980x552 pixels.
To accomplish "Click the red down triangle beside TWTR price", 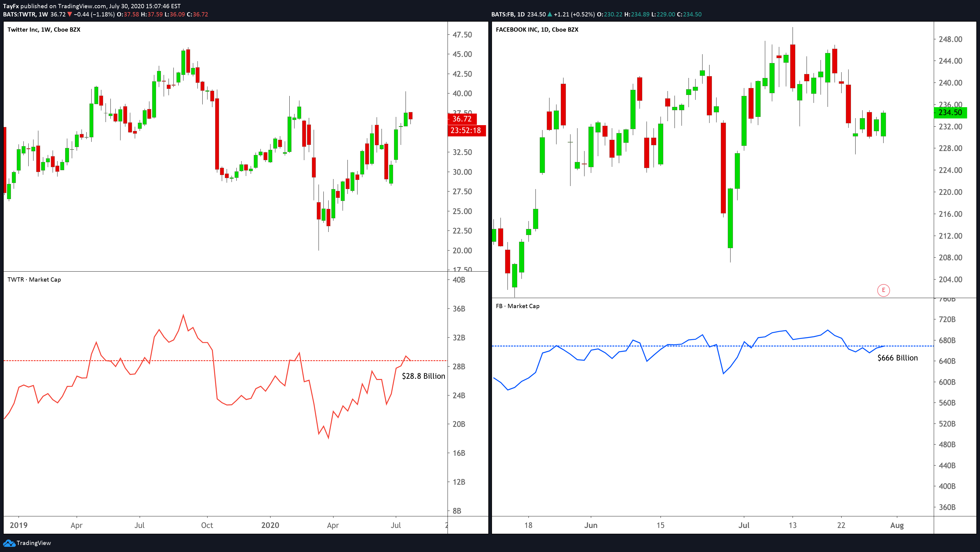I will click(x=69, y=15).
